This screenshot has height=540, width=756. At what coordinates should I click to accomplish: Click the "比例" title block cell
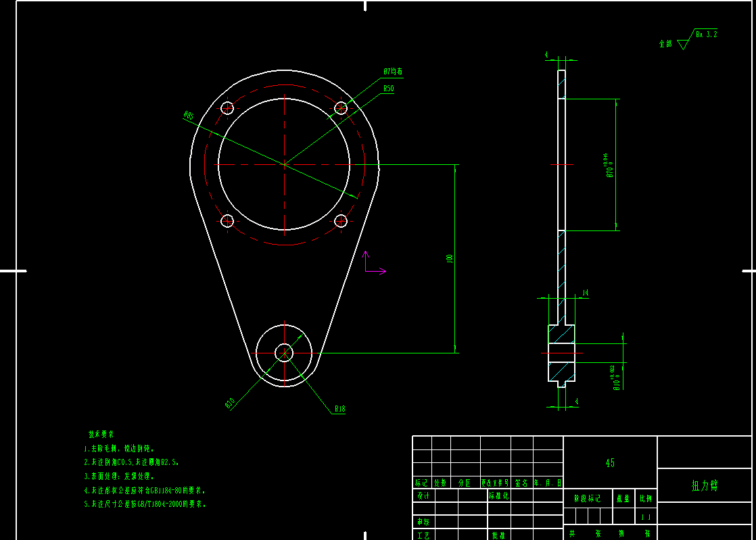[646, 499]
